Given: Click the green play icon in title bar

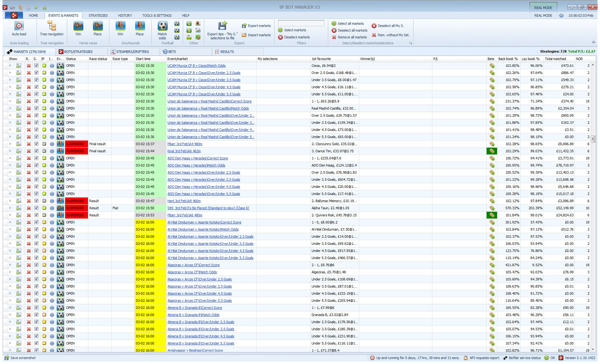Looking at the screenshot, I should click(37, 7).
